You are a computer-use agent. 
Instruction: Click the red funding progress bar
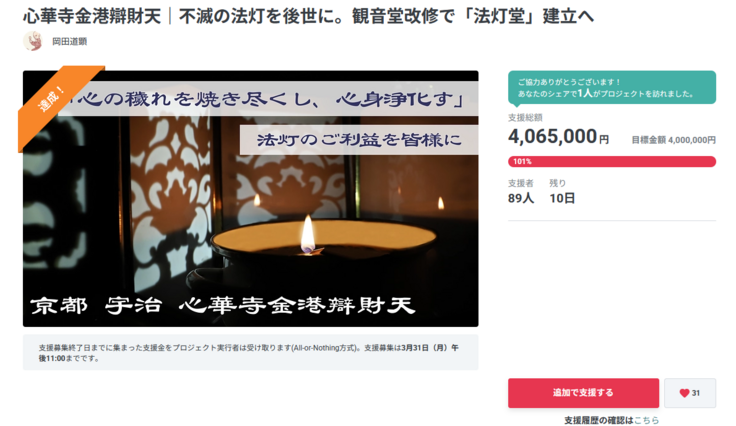point(612,161)
